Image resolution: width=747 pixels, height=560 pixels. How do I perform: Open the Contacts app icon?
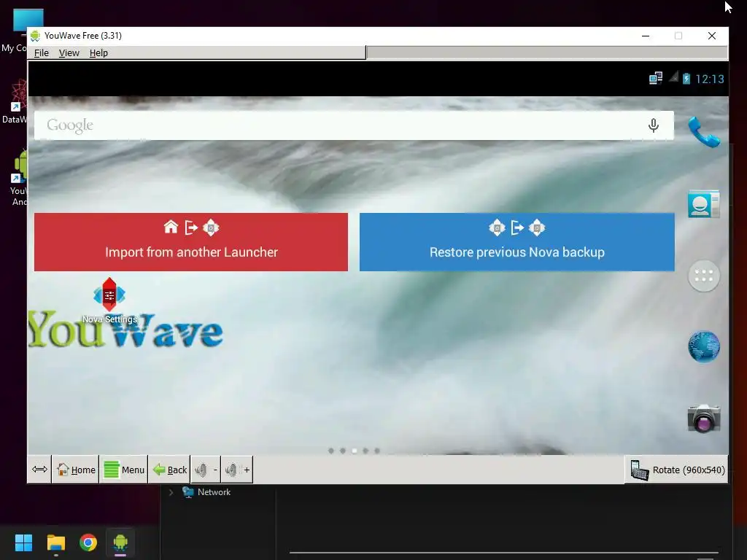704,204
